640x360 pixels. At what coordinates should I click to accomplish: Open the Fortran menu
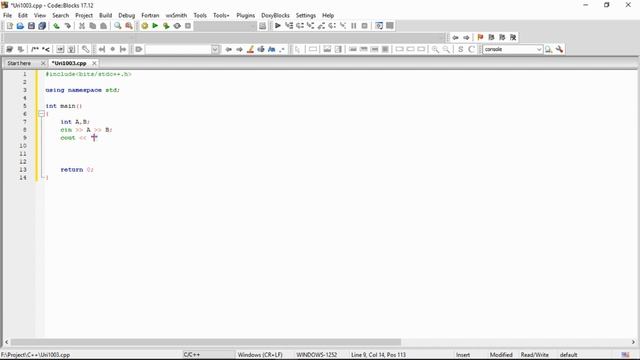150,15
